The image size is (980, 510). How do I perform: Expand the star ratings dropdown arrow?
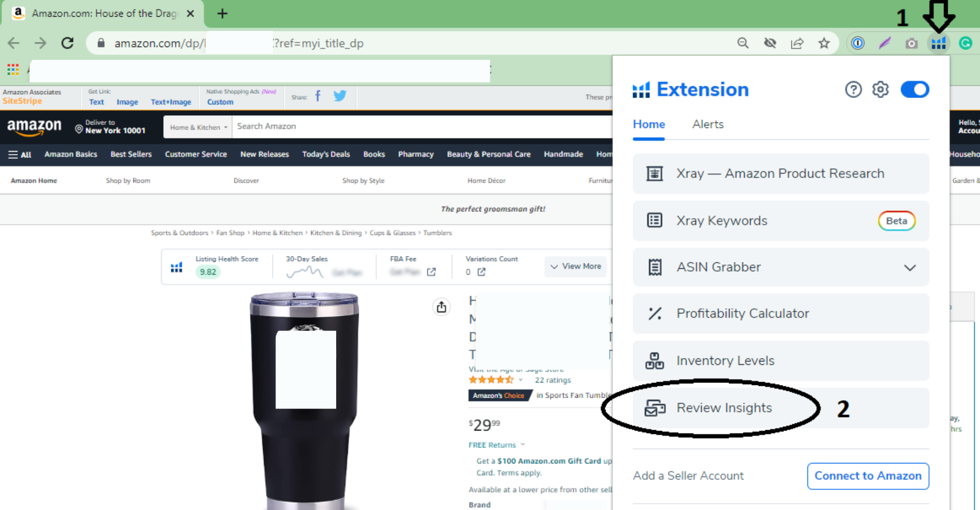(520, 380)
